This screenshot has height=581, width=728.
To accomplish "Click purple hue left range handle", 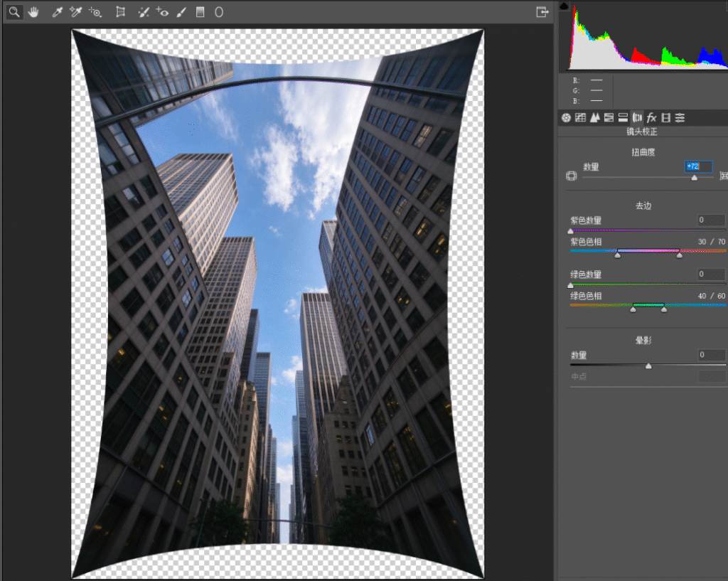I will (x=618, y=255).
